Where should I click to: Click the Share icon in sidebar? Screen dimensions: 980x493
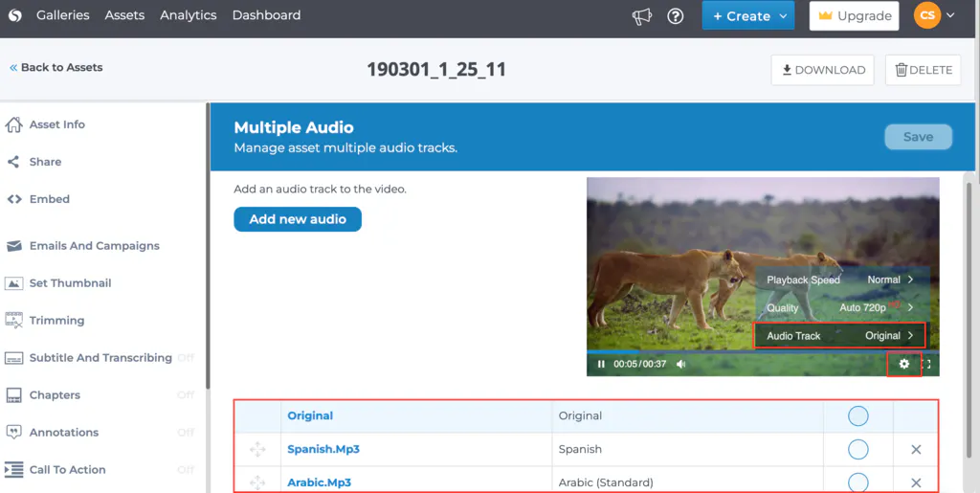13,162
